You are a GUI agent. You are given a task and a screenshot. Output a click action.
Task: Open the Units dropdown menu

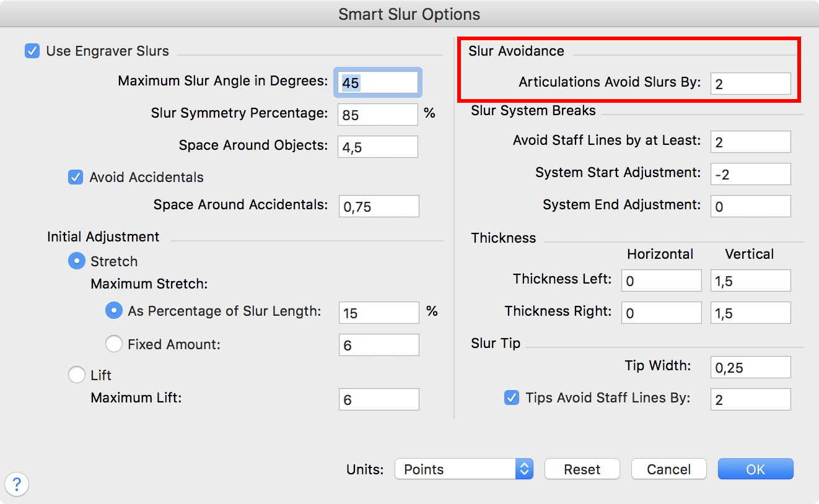(463, 469)
